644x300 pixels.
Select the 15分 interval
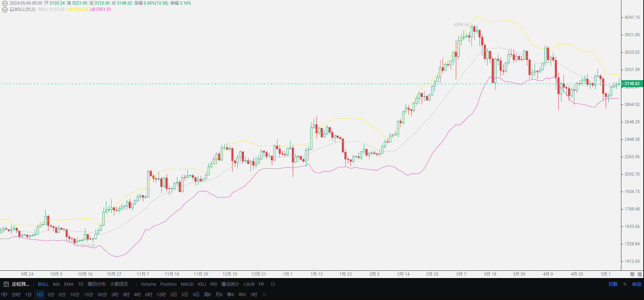point(89,295)
